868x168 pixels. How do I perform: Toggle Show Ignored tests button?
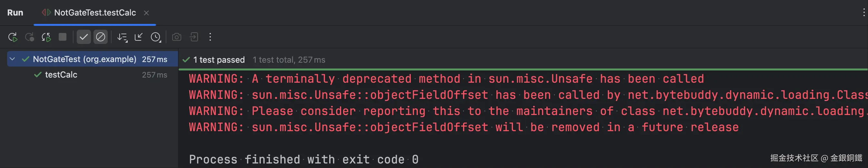pyautogui.click(x=100, y=37)
